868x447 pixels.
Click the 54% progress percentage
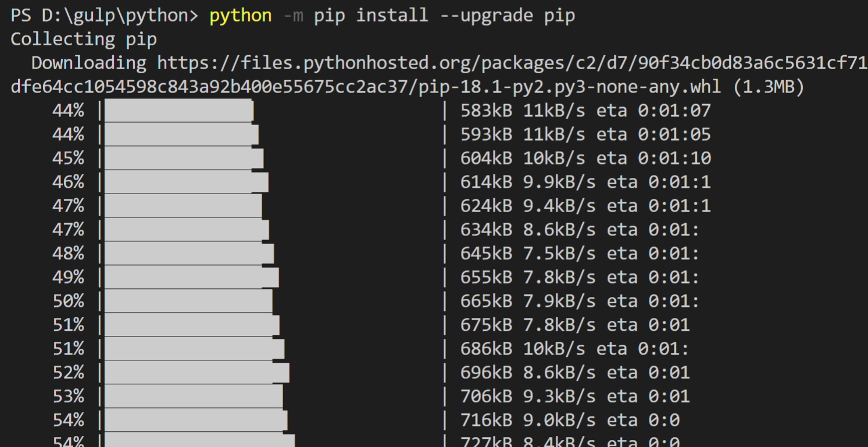click(69, 420)
